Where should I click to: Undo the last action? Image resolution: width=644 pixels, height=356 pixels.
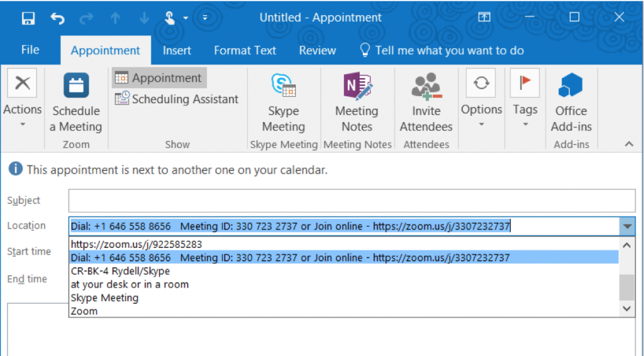(57, 18)
